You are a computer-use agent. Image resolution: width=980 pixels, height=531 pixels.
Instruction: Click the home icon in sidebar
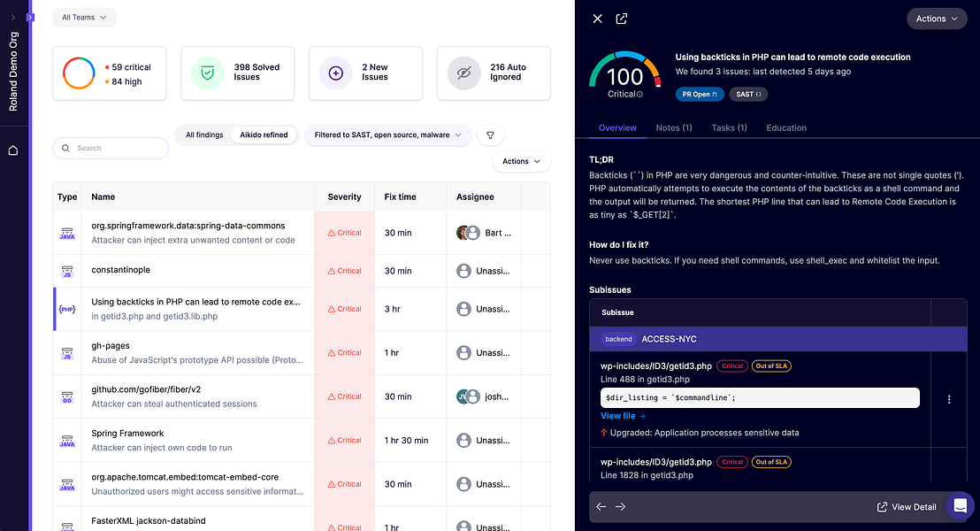pyautogui.click(x=13, y=150)
